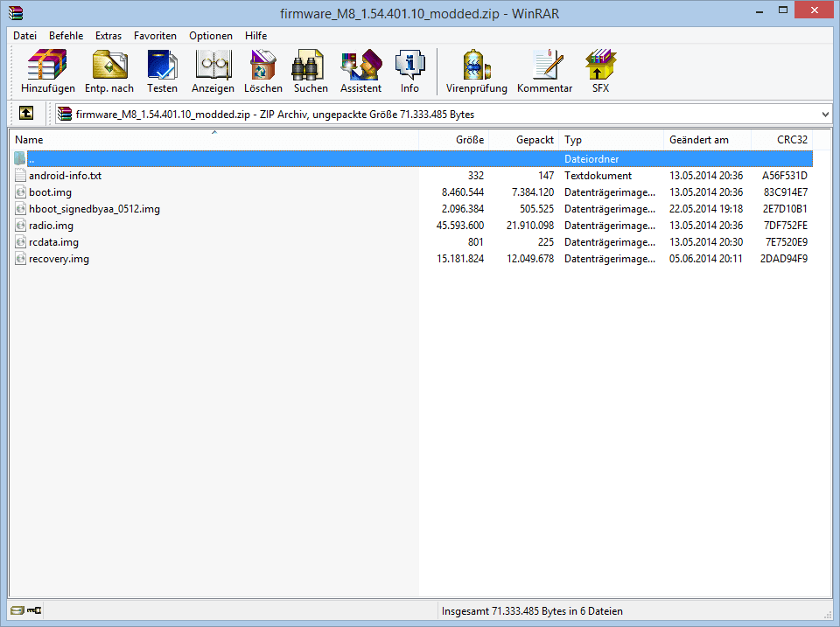Click the parent folder icon
840x627 pixels.
(x=20, y=158)
